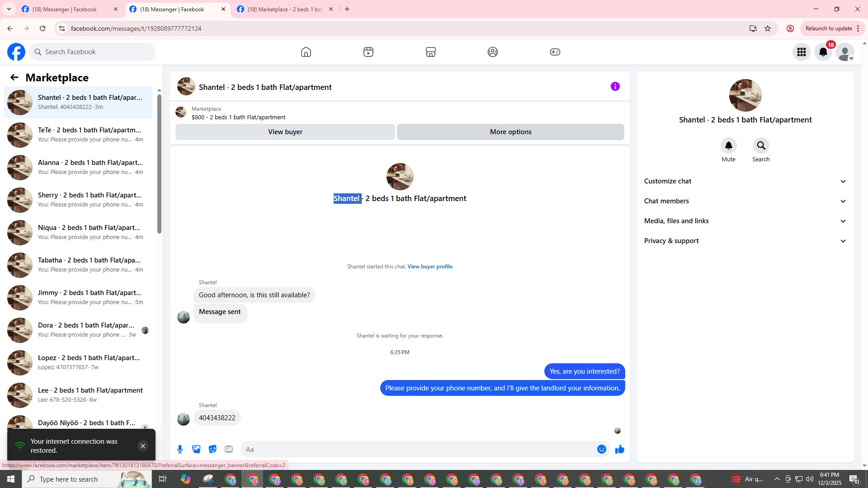Image resolution: width=868 pixels, height=488 pixels.
Task: Click in the Search Facebook field
Action: (92, 52)
